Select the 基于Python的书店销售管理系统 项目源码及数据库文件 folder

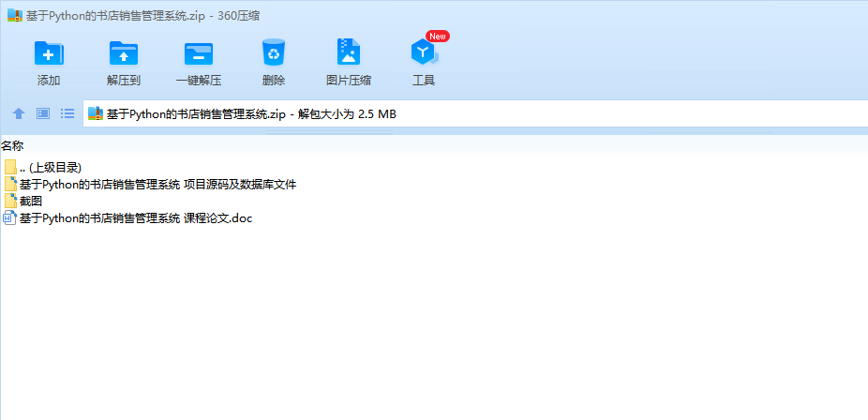157,185
